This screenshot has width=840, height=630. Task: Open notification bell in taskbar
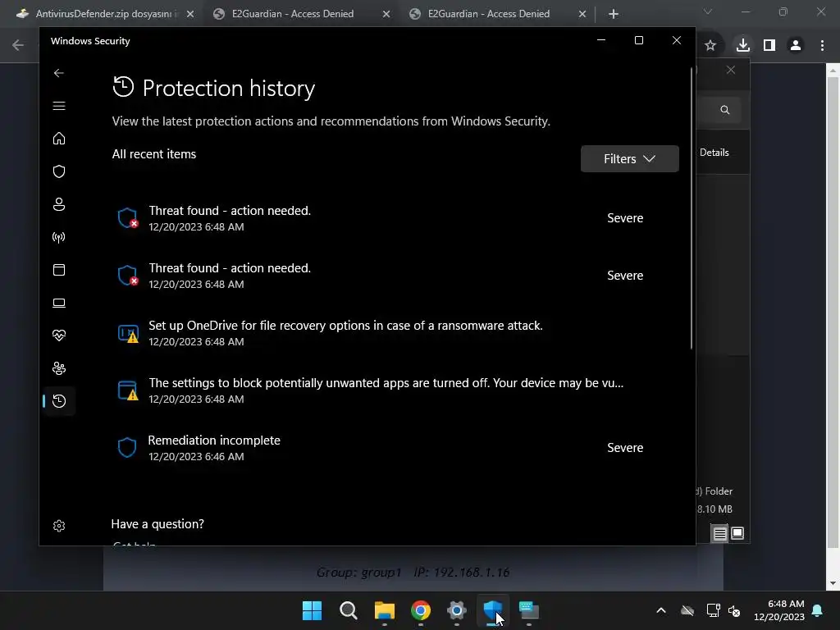point(818,610)
